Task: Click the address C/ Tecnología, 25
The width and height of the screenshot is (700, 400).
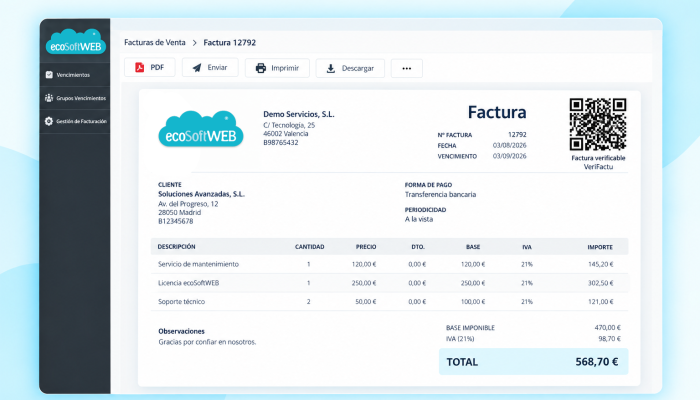Action: [x=289, y=125]
